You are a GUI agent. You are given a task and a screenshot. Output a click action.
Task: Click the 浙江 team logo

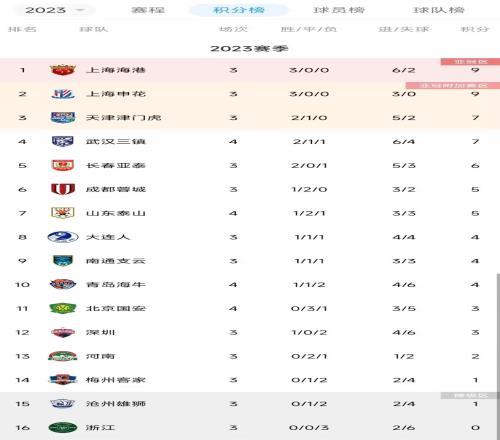[x=63, y=428]
